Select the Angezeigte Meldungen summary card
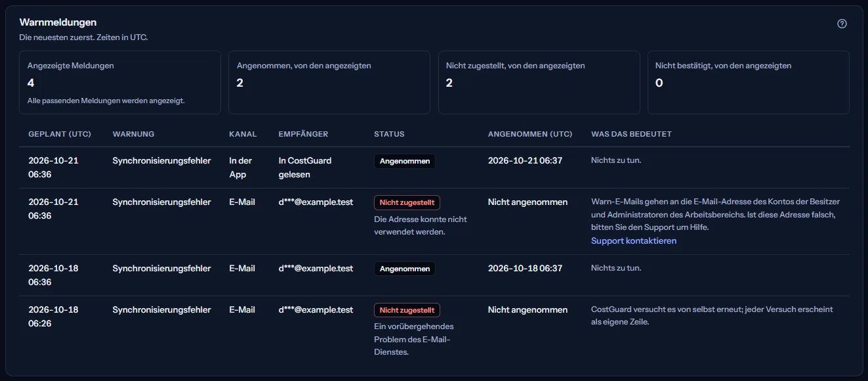The width and height of the screenshot is (868, 381). click(x=120, y=83)
